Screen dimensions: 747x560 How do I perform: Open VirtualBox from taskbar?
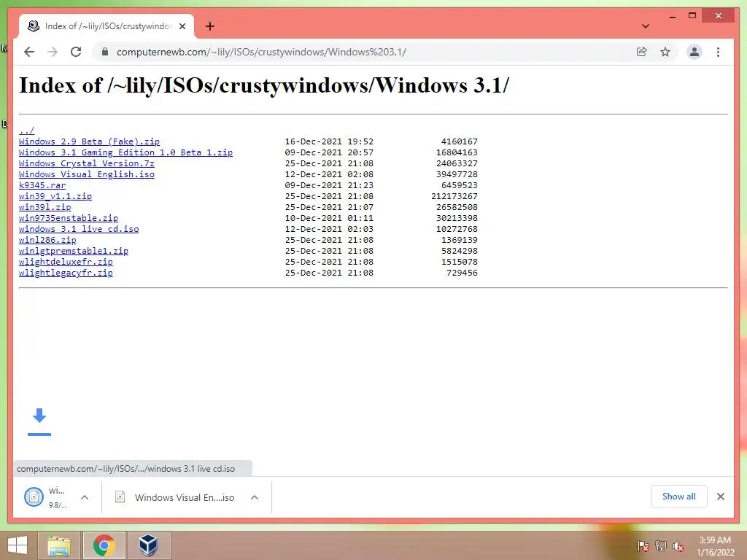[149, 545]
